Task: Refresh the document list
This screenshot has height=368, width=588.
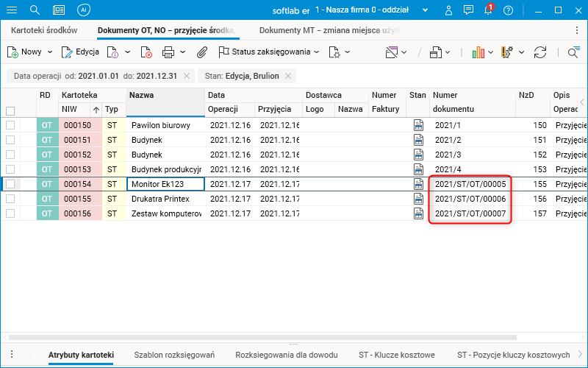Action: (540, 52)
